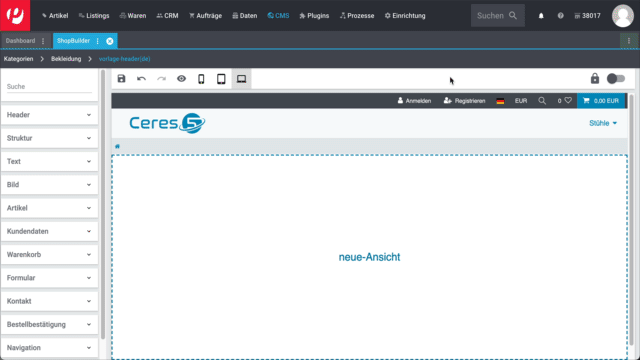Screen dimensions: 640x360
Task: Click the Anmelden link
Action: click(414, 101)
